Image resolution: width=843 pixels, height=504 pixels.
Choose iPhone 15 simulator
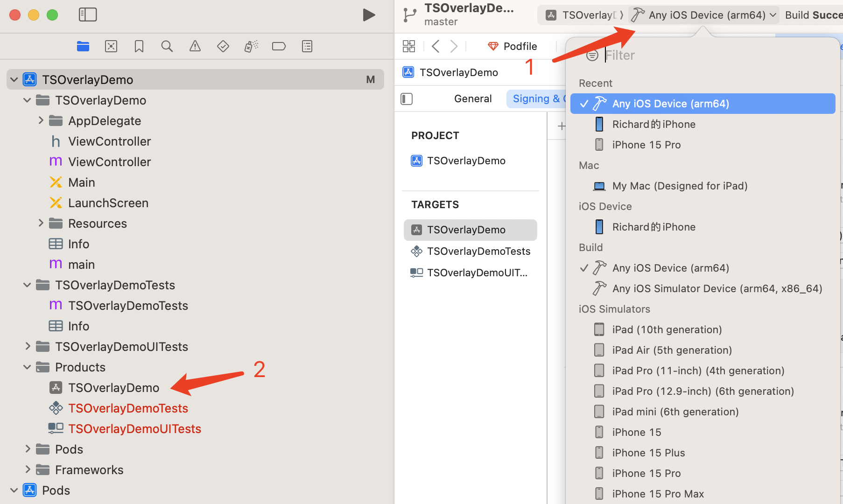(702, 432)
